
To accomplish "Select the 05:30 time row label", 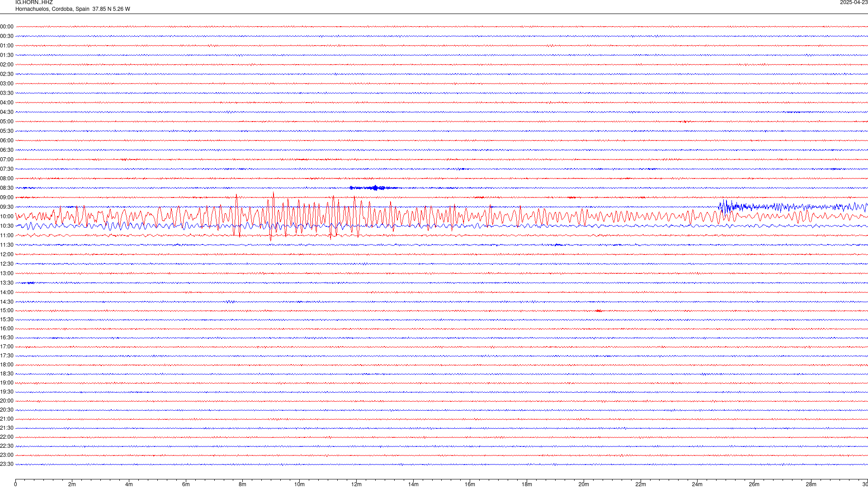I will [x=7, y=131].
